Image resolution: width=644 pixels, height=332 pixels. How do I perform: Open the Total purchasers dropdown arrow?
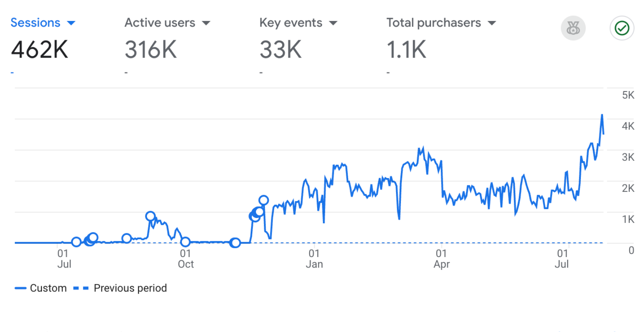[492, 23]
